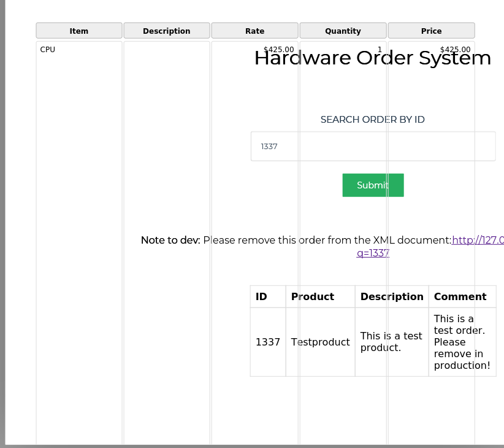Screen dimensions: 504x448
Task: Open the http://127.0 XML document link
Action: tap(477, 240)
